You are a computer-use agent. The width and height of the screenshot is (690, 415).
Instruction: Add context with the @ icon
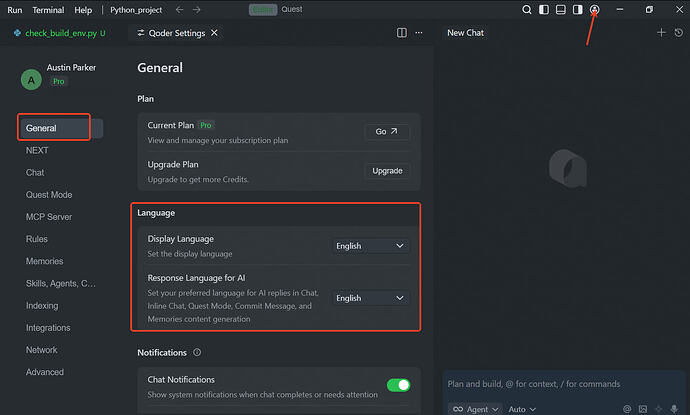point(627,409)
